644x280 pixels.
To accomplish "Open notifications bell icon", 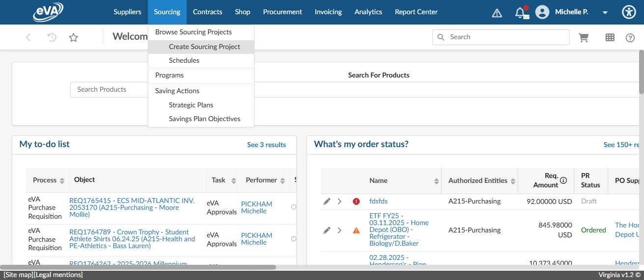I will coord(520,13).
